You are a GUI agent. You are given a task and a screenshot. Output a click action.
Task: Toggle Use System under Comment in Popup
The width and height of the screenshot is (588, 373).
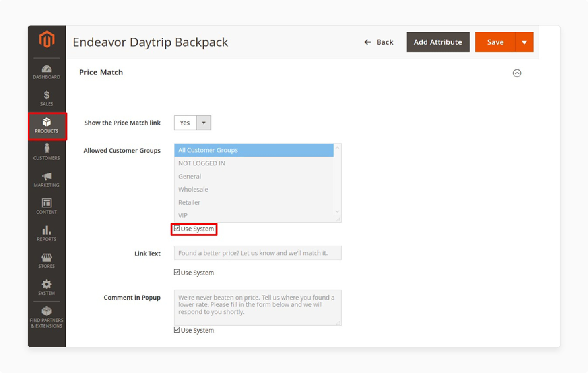(177, 330)
